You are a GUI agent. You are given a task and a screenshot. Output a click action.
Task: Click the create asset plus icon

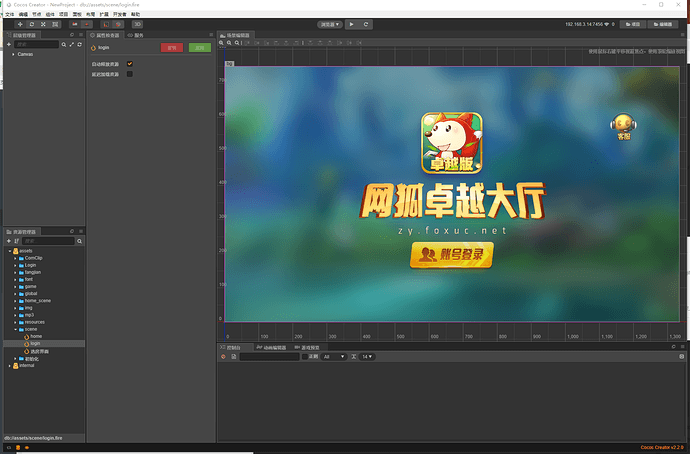[x=9, y=241]
